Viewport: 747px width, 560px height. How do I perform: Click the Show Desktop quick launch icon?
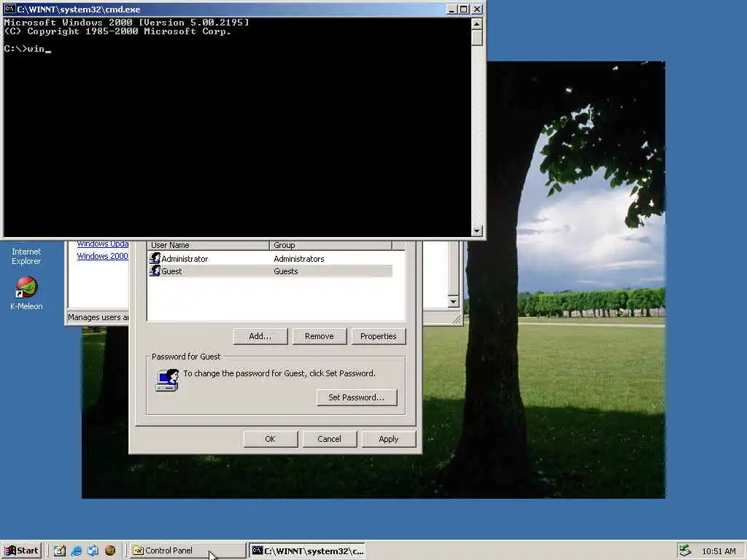point(60,551)
